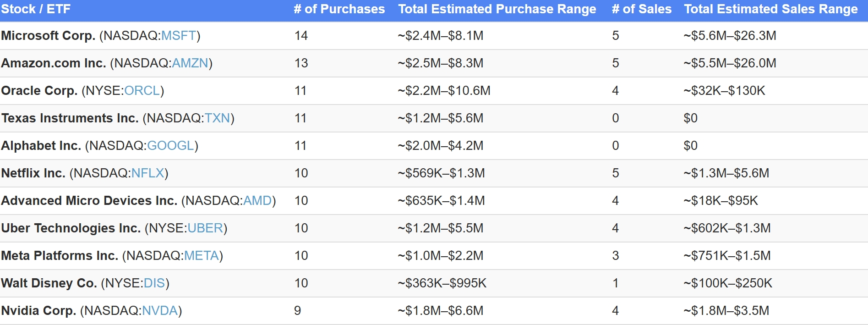Click Texas Instruments' '$0' sales range

tap(691, 118)
